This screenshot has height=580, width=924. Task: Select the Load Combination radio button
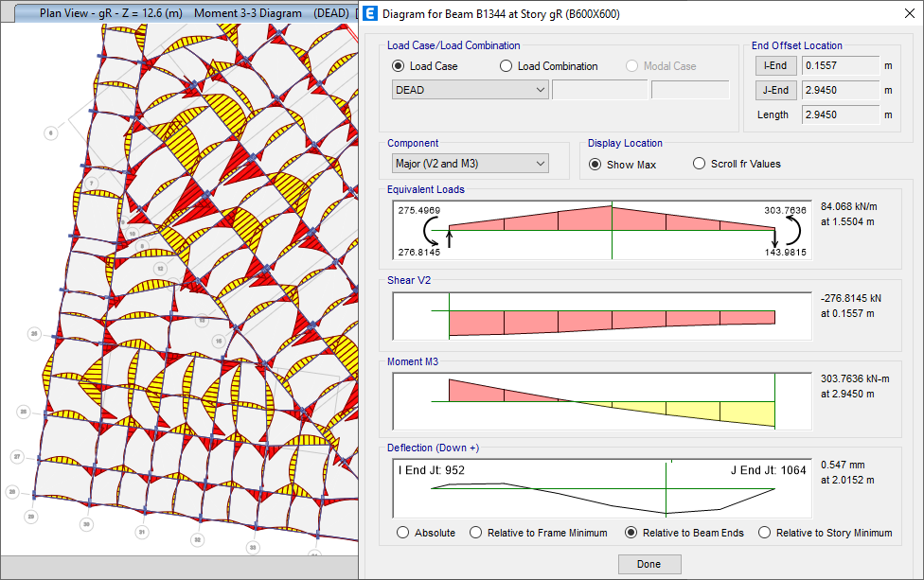pyautogui.click(x=506, y=66)
